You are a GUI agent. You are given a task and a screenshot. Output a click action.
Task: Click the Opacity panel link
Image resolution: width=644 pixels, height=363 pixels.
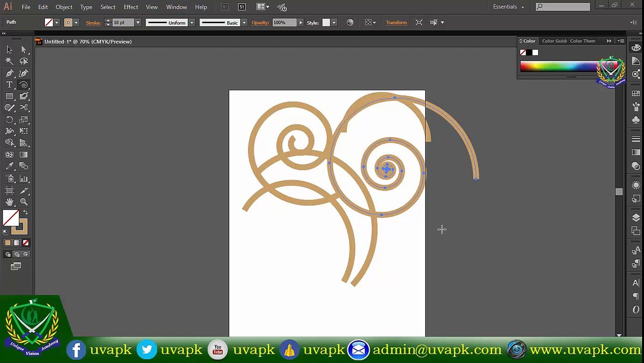(261, 23)
